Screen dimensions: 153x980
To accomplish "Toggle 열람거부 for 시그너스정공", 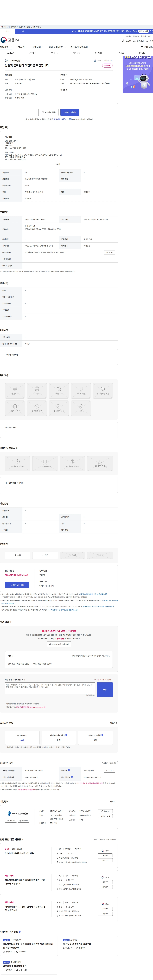I will 24,821.
